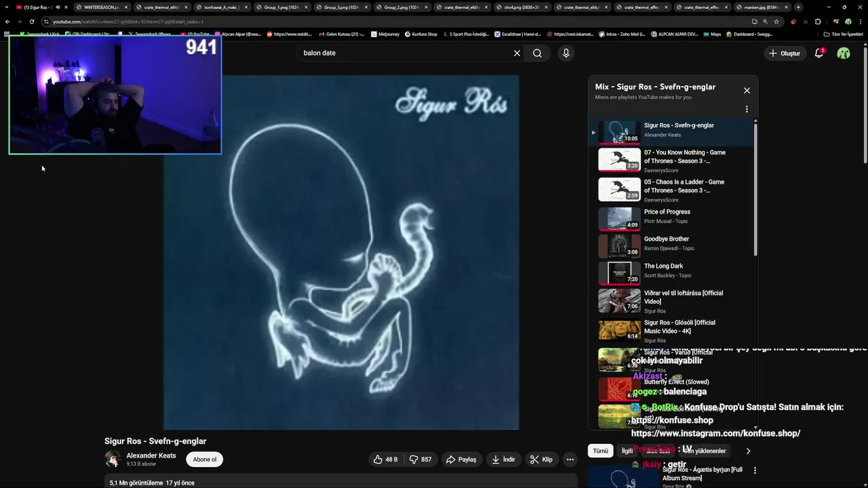Switch to manken.jpg tab

(762, 7)
